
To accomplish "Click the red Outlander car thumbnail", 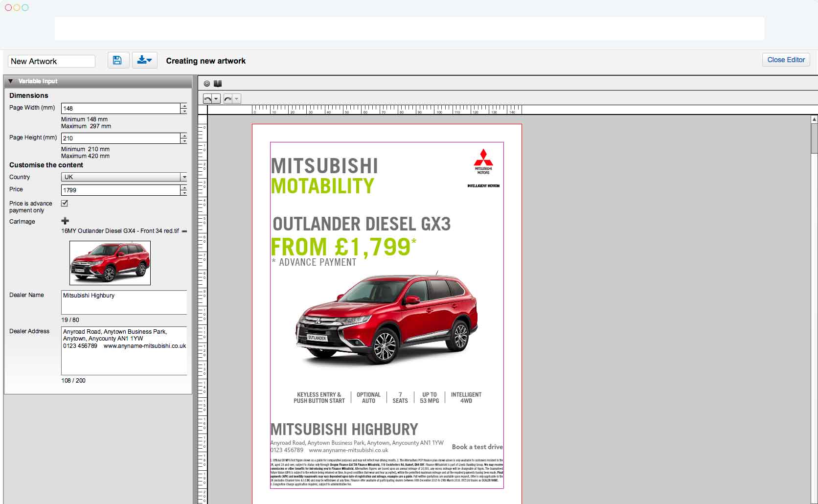I will (x=110, y=263).
